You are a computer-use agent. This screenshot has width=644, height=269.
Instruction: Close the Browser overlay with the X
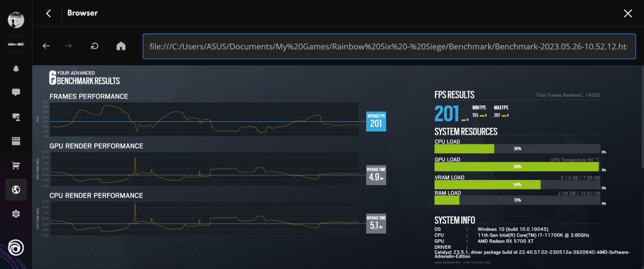pyautogui.click(x=627, y=14)
